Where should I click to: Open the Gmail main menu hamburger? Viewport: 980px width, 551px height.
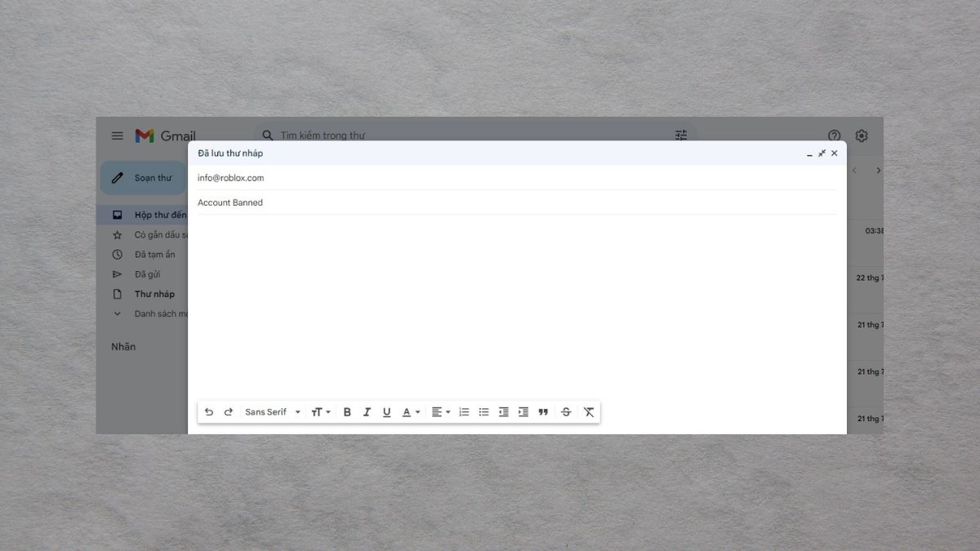(118, 136)
